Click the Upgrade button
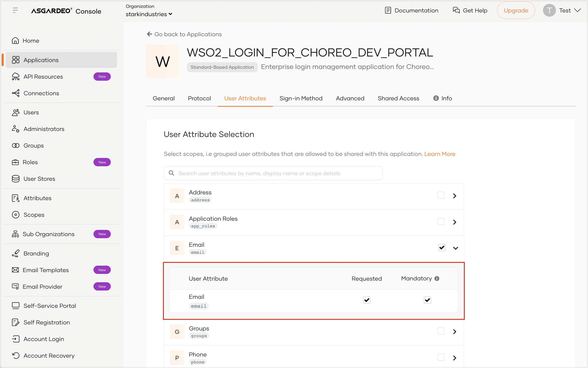The image size is (588, 368). pyautogui.click(x=516, y=10)
